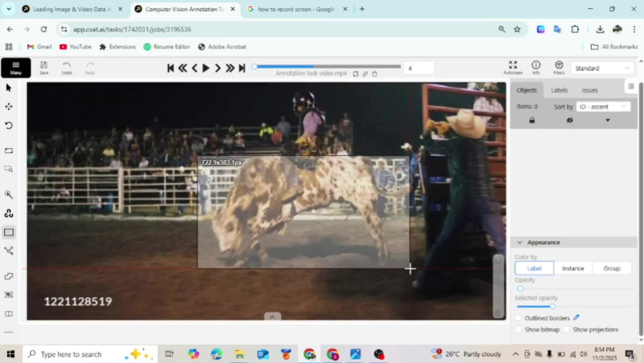The image size is (644, 363).
Task: Edit the outlined borders color
Action: 576,317
